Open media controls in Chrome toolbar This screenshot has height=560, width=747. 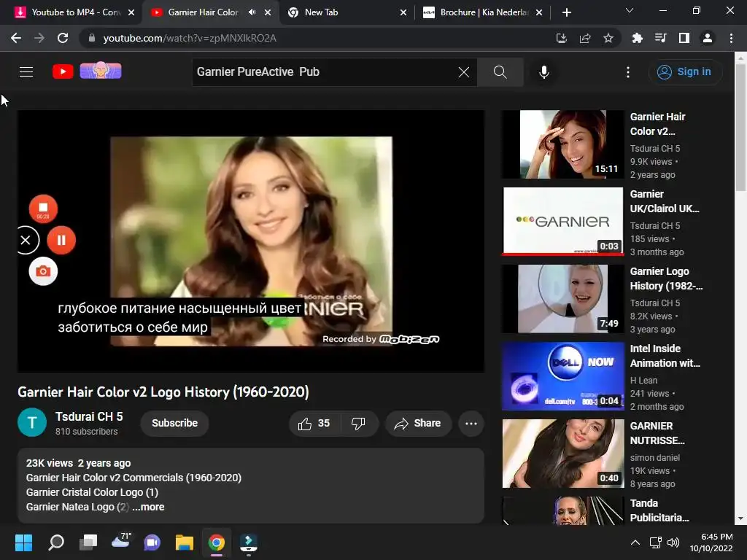point(660,38)
